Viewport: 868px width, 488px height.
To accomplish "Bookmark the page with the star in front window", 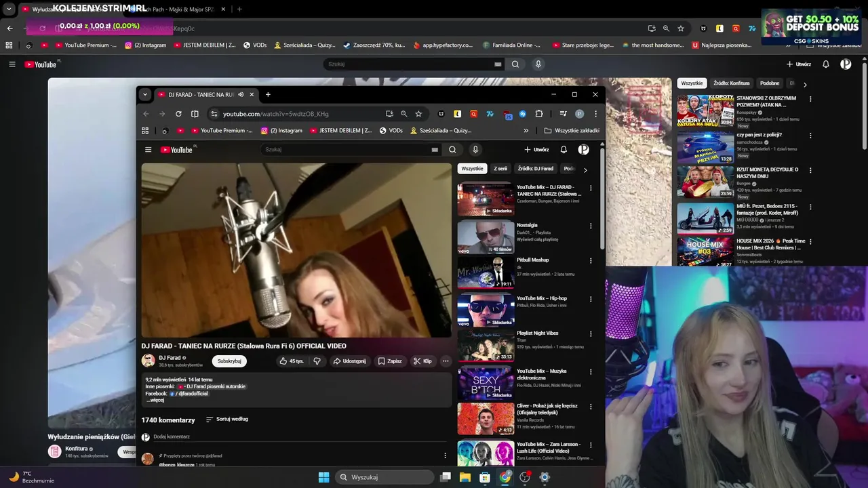I will click(x=418, y=114).
